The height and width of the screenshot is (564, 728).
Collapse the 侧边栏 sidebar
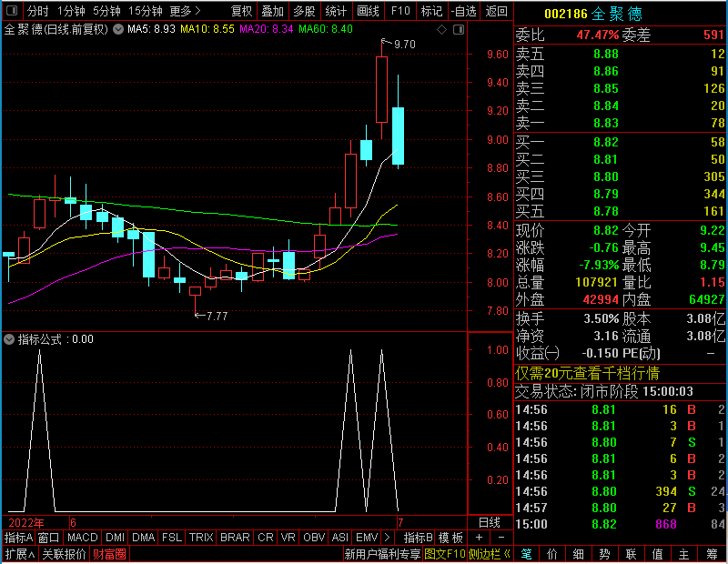tap(490, 554)
